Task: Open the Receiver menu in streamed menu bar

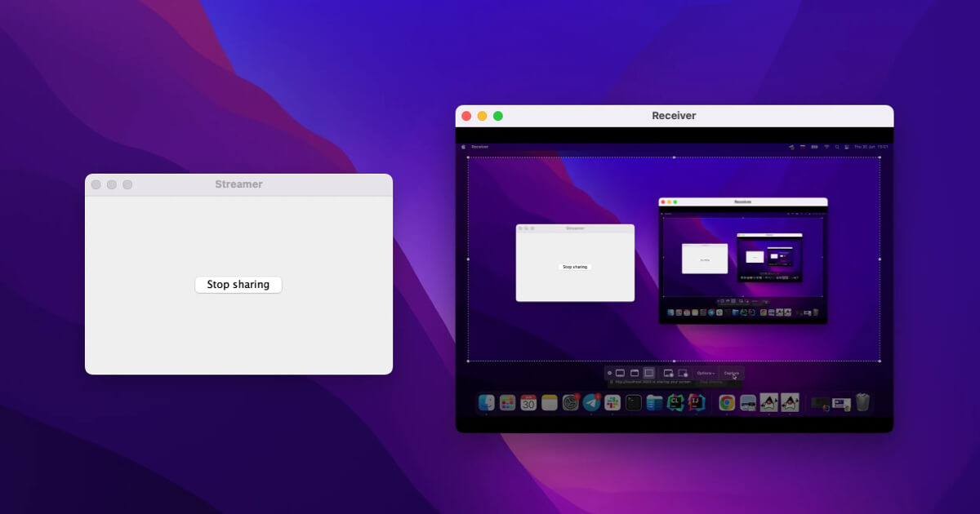Action: tap(479, 147)
